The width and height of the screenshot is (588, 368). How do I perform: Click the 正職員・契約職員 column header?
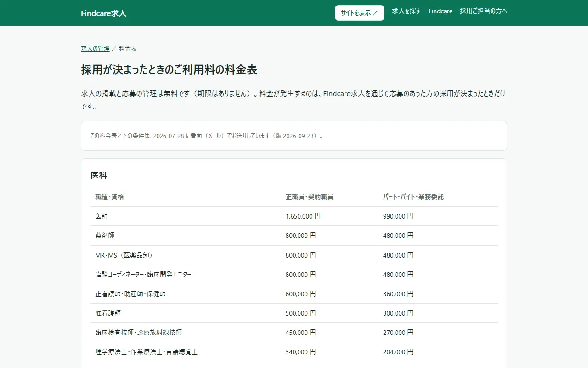pos(310,197)
